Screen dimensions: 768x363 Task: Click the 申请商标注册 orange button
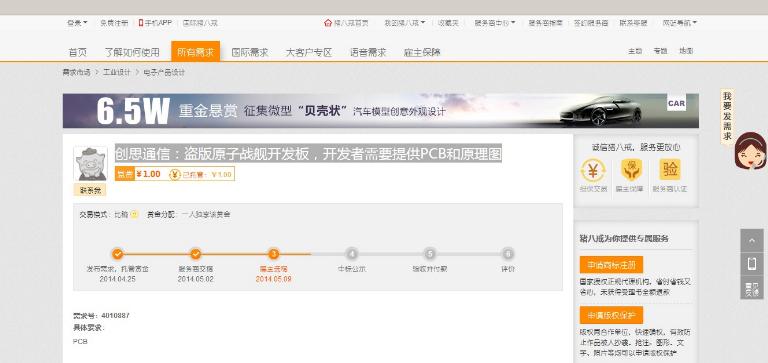[x=611, y=265]
